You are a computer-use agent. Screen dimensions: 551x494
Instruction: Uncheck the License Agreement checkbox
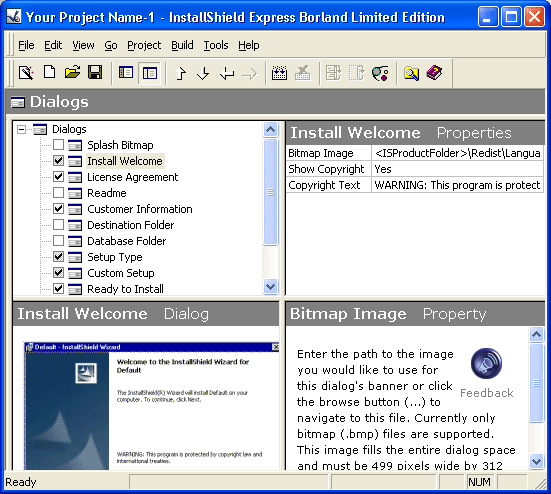tap(58, 176)
